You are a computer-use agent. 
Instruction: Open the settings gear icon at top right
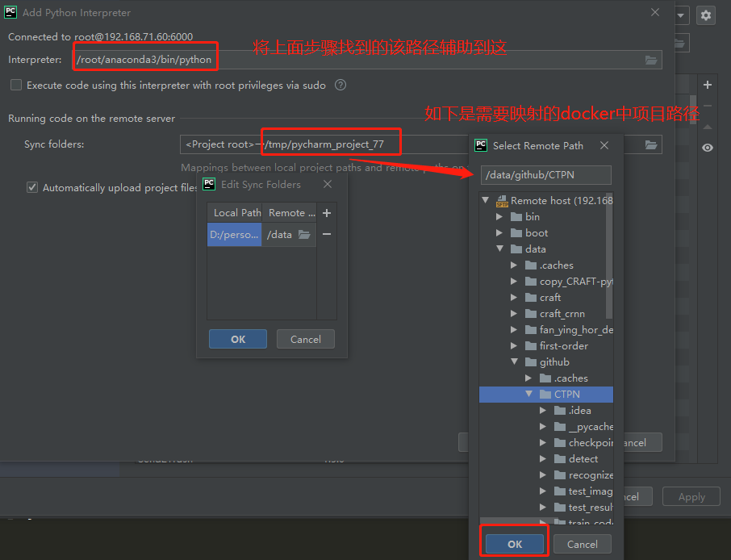[706, 15]
